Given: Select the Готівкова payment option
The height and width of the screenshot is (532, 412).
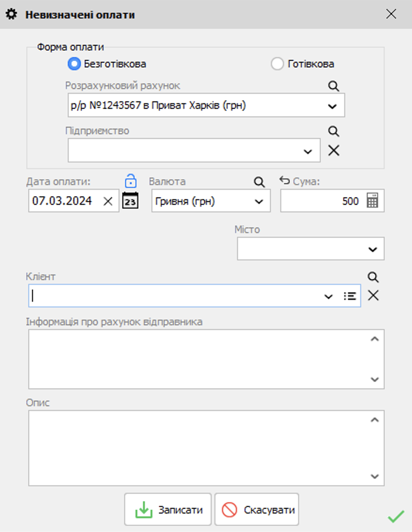Looking at the screenshot, I should click(x=277, y=64).
